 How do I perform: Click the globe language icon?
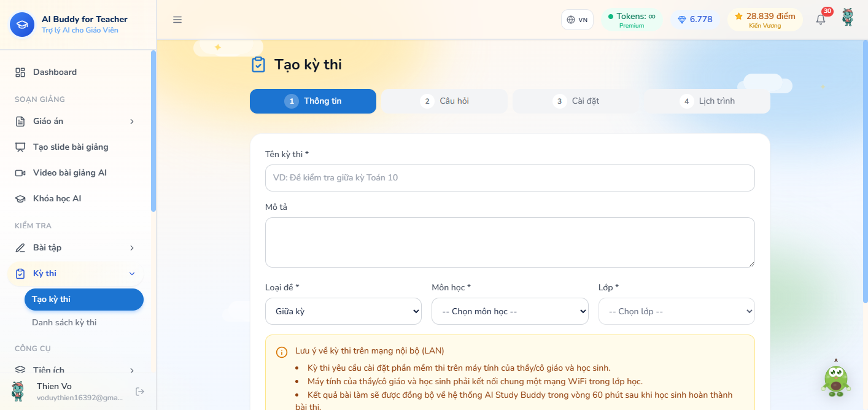[571, 20]
